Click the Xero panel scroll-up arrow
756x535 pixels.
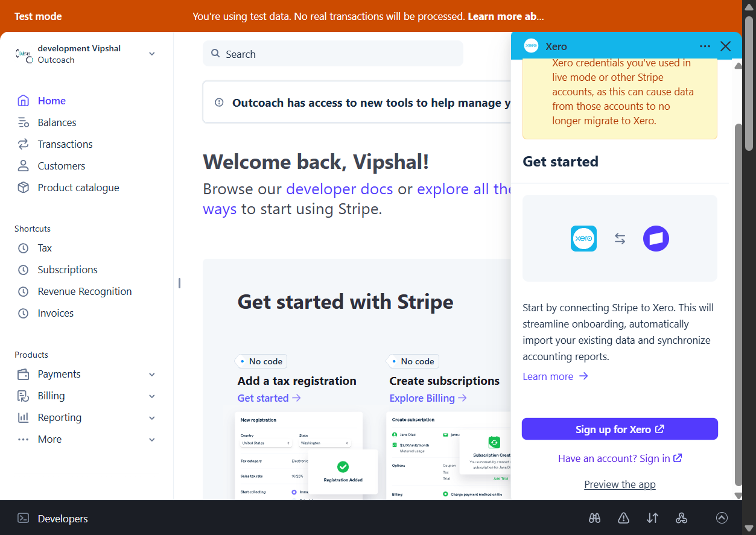(739, 66)
